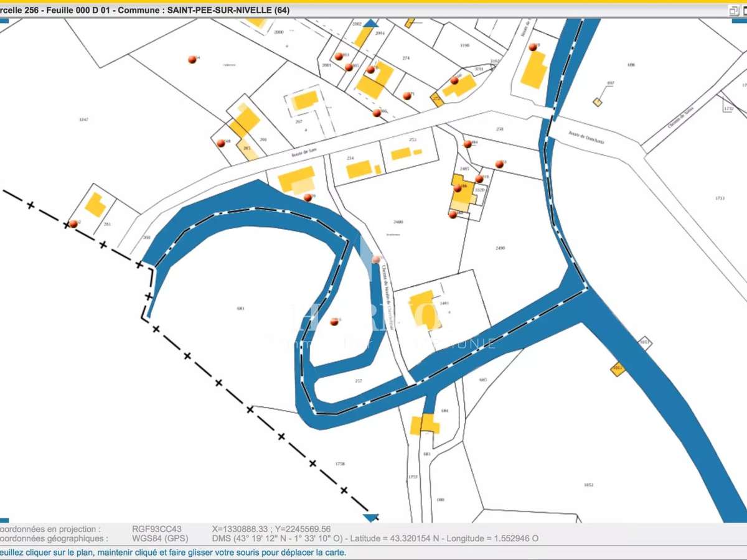Click parcel number 1713 on the right

720,198
